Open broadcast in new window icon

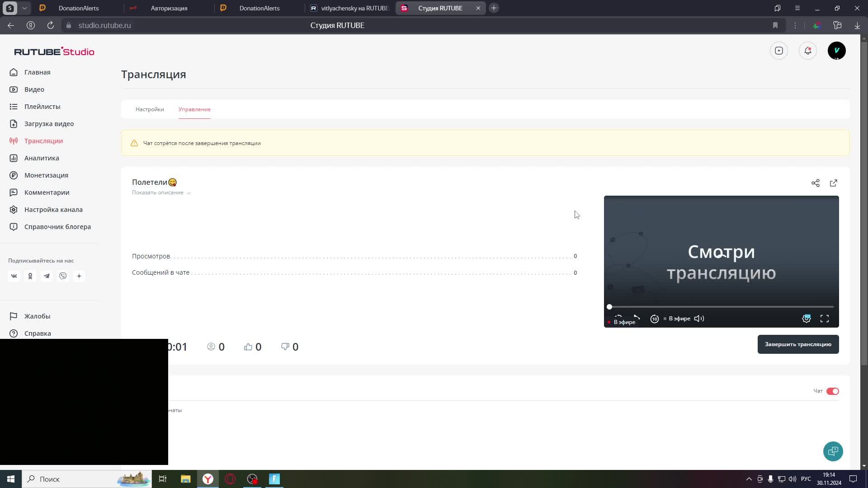point(833,183)
